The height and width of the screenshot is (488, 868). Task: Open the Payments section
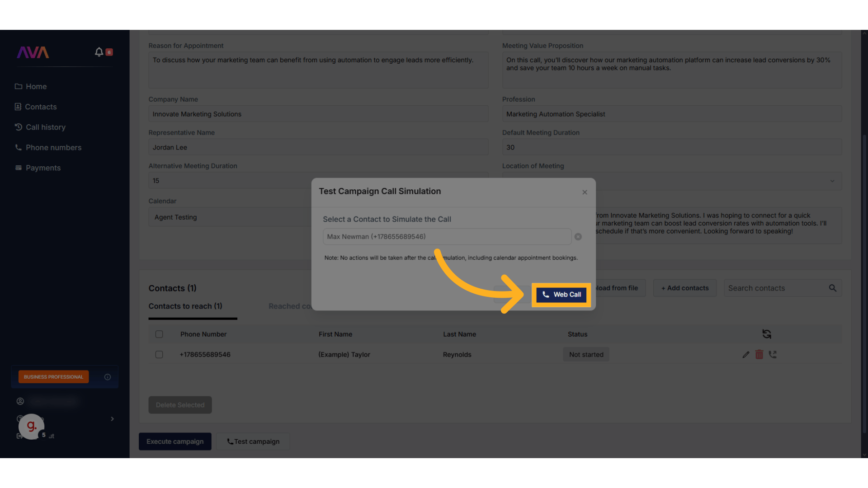[38, 168]
